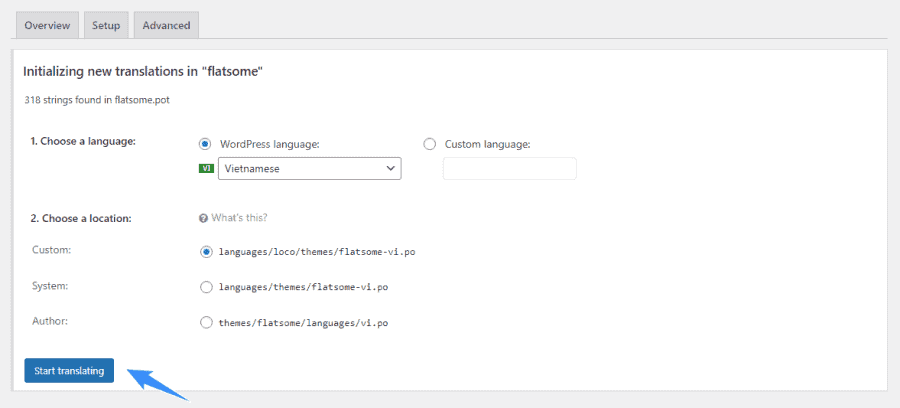Screen dimensions: 900x408
Task: Open the "What's this?" help link
Action: pyautogui.click(x=239, y=218)
